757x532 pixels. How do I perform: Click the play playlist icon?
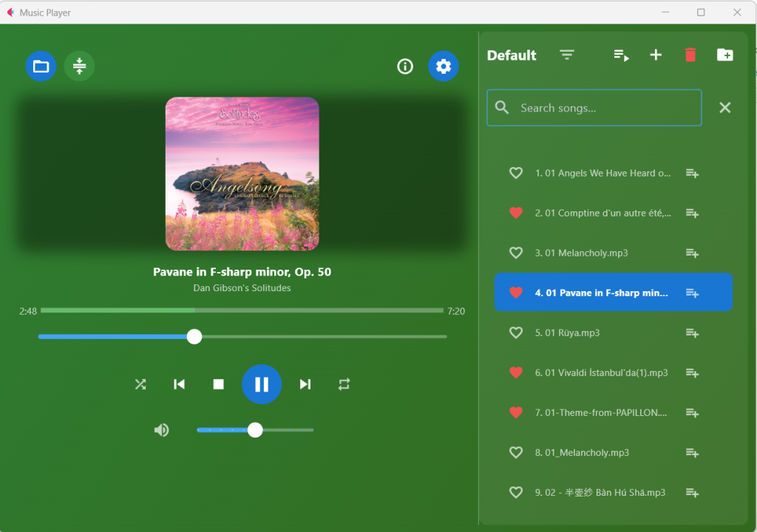621,55
